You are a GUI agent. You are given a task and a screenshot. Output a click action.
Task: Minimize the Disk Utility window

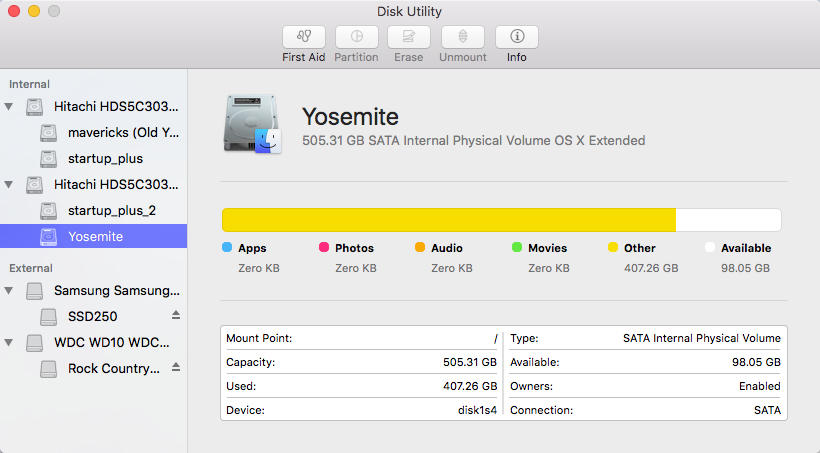coord(34,11)
